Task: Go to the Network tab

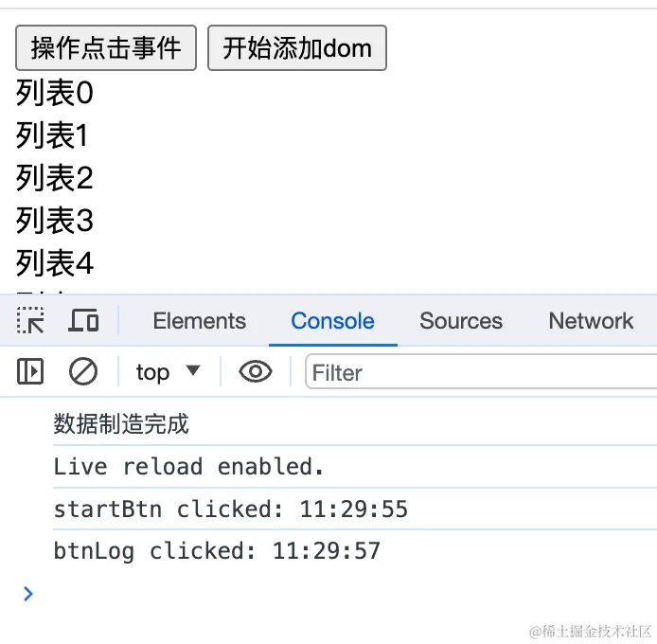Action: click(x=591, y=321)
